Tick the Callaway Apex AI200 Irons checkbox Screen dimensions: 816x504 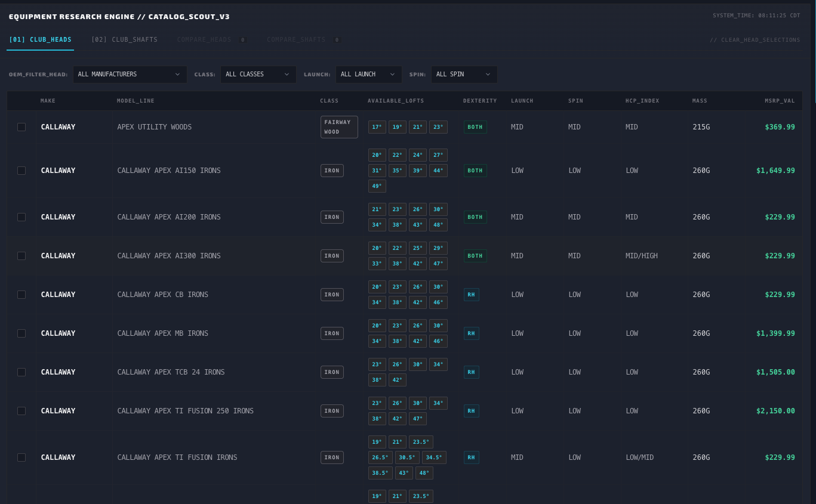[x=21, y=217]
